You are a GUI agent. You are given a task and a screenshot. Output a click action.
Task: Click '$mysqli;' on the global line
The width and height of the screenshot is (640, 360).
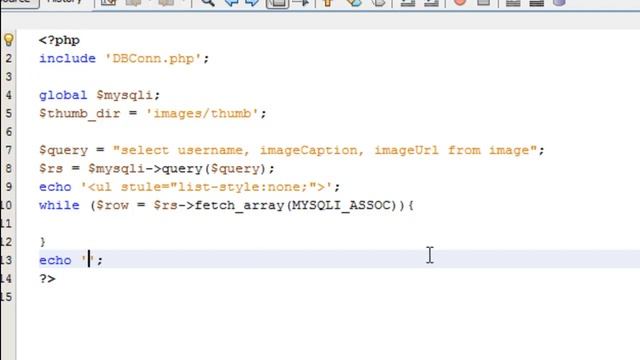pyautogui.click(x=128, y=95)
